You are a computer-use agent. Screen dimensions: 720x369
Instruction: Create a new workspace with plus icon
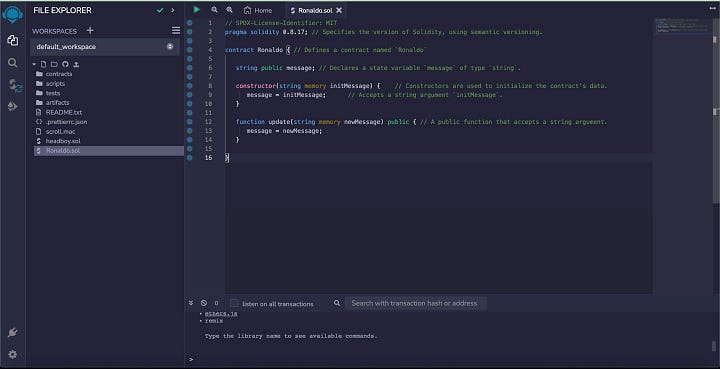tap(90, 30)
